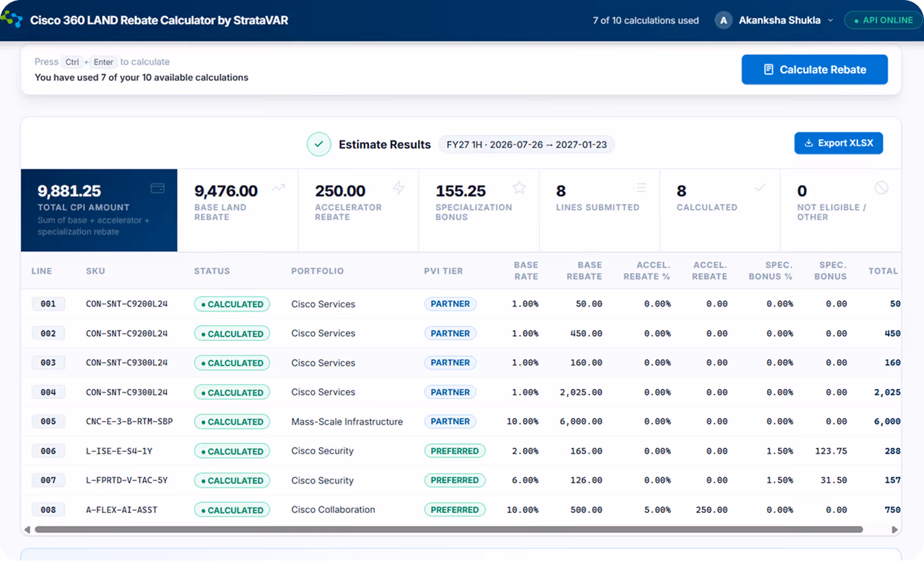This screenshot has height=561, width=924.
Task: Click the table's horizontal scrollbar thumb
Action: pos(448,529)
